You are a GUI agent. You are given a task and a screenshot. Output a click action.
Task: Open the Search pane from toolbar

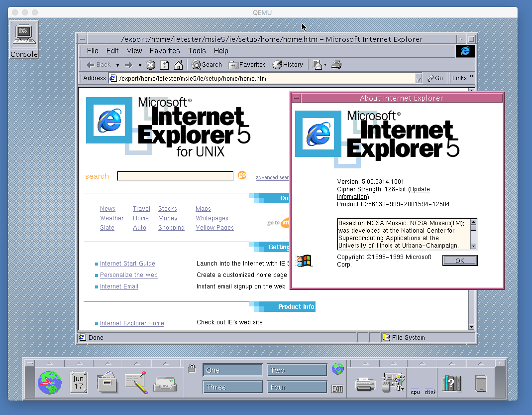(x=207, y=65)
